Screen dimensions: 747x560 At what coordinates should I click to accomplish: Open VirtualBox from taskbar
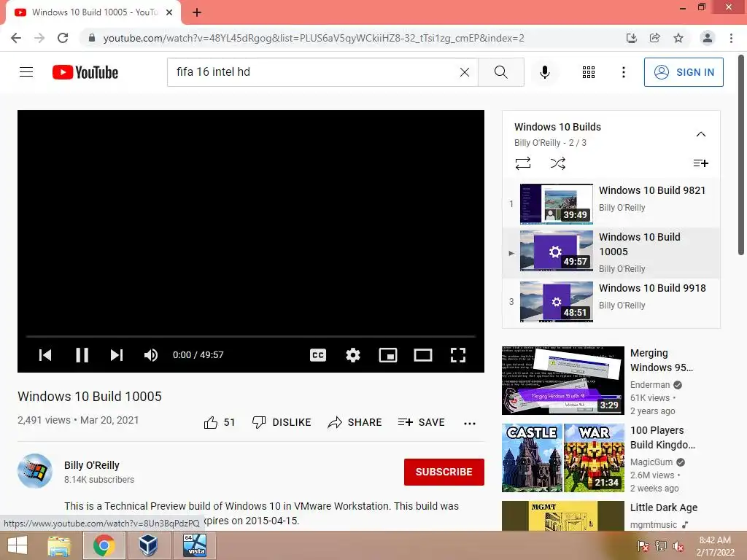coord(149,545)
